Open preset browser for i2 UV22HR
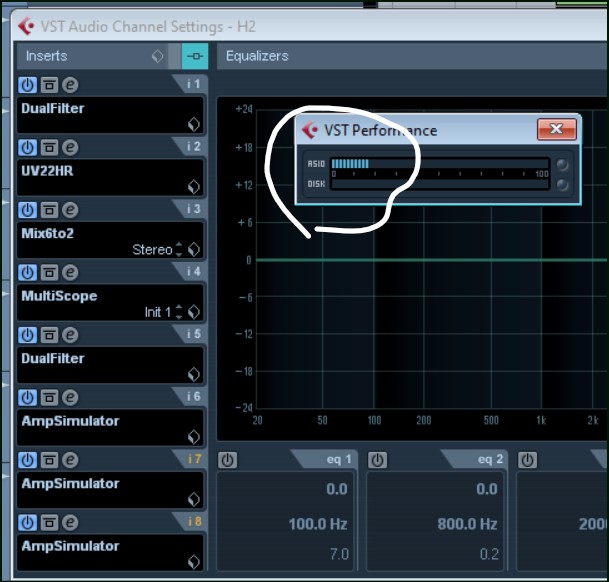Viewport: 609px width, 582px height. click(194, 187)
